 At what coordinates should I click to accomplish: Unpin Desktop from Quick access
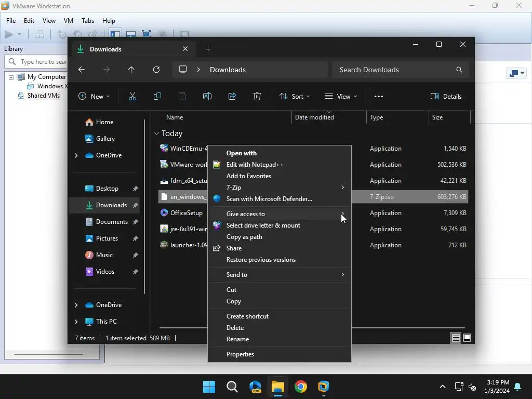(x=136, y=189)
